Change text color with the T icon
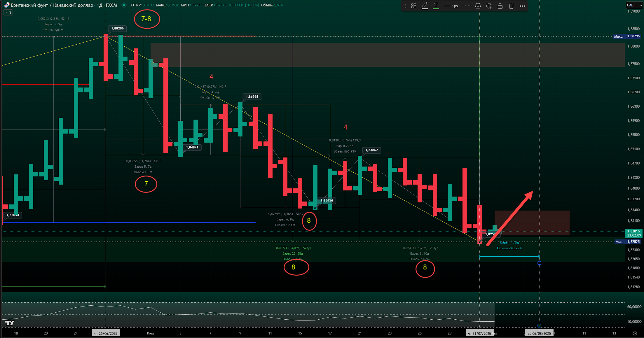The width and height of the screenshot is (644, 338). tap(436, 6)
